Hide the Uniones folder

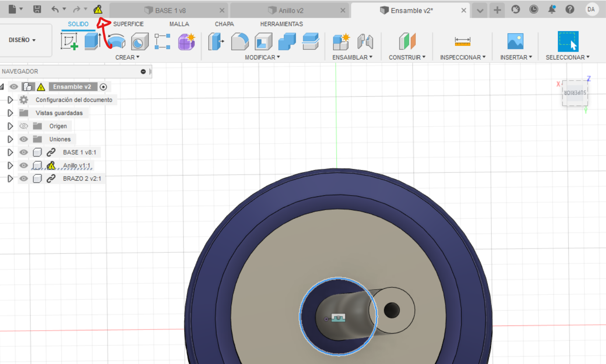tap(24, 139)
